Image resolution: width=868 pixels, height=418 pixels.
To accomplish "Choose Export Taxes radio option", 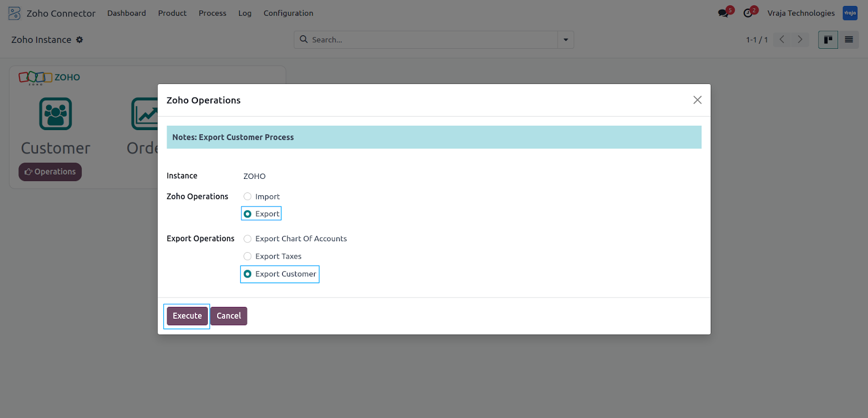I will pyautogui.click(x=247, y=256).
